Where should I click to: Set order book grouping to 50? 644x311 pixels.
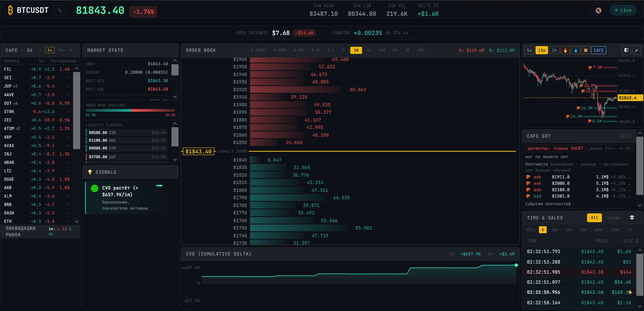coord(369,50)
